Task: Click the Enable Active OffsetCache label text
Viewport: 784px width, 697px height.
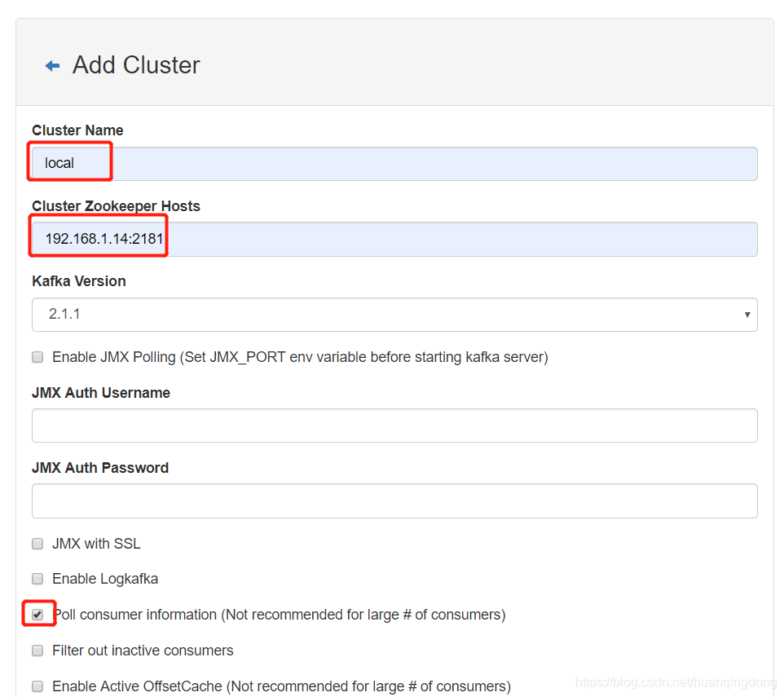Action: tap(281, 686)
